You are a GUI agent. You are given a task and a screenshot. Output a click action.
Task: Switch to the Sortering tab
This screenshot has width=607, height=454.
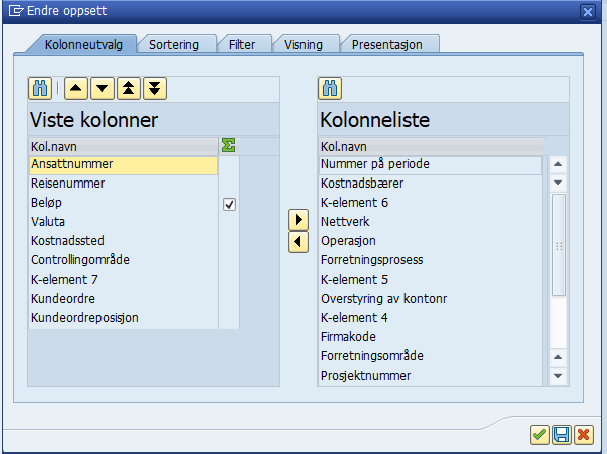[x=174, y=45]
